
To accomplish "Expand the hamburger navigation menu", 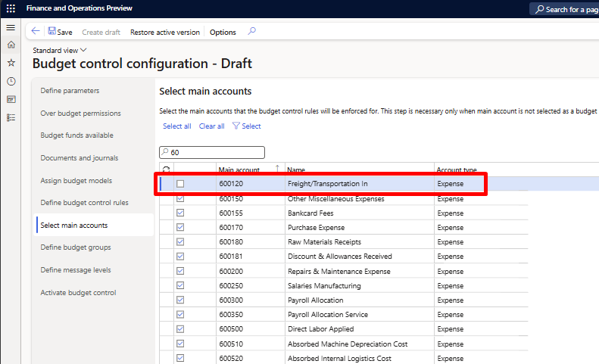I will 11,27.
